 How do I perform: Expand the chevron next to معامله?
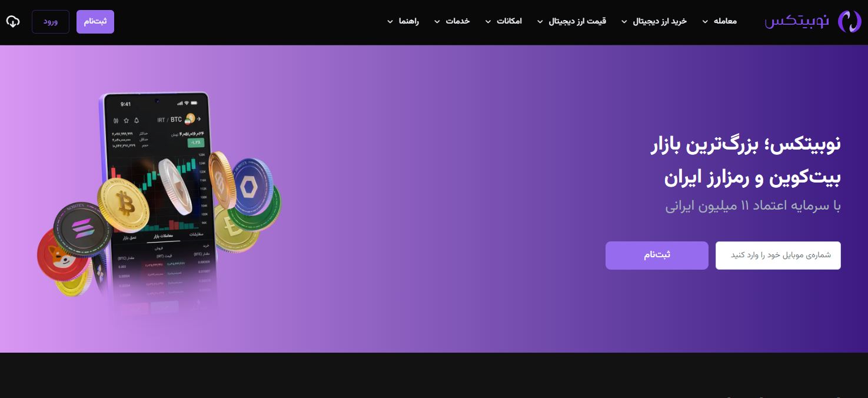tap(705, 22)
